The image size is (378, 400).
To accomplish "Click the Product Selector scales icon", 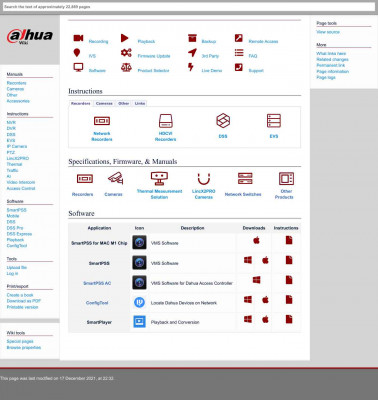I will pos(126,68).
